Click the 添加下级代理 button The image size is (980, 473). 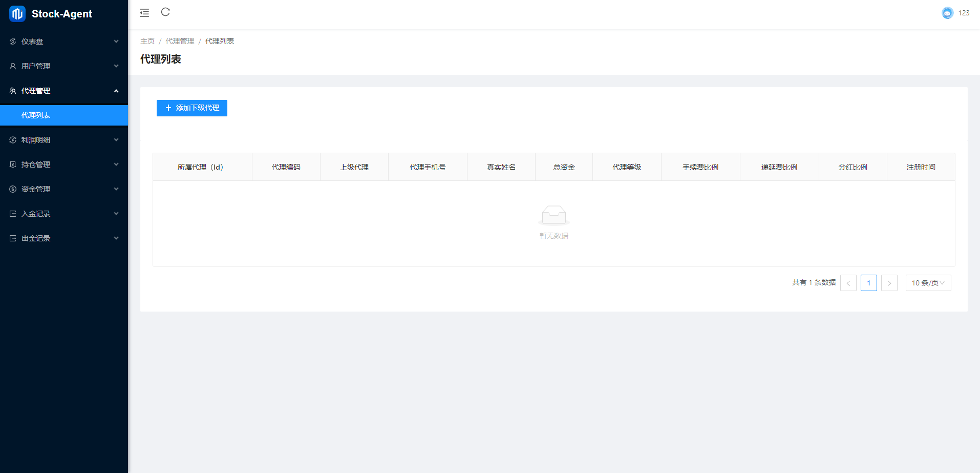tap(192, 108)
